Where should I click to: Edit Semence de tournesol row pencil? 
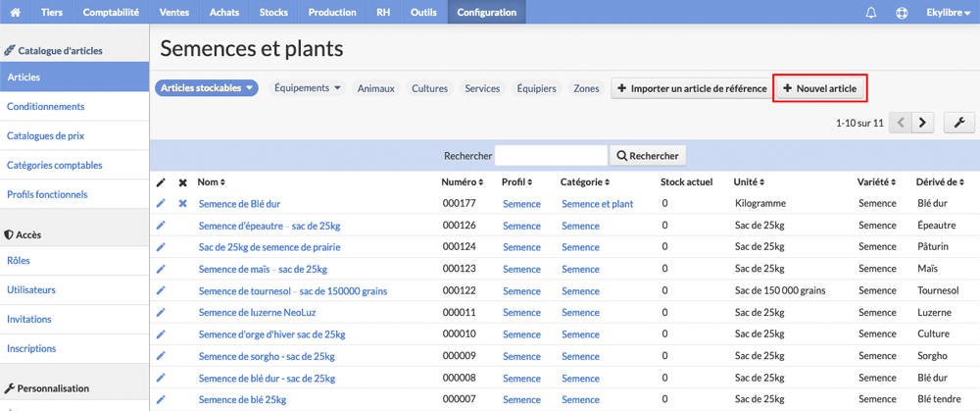pos(161,290)
